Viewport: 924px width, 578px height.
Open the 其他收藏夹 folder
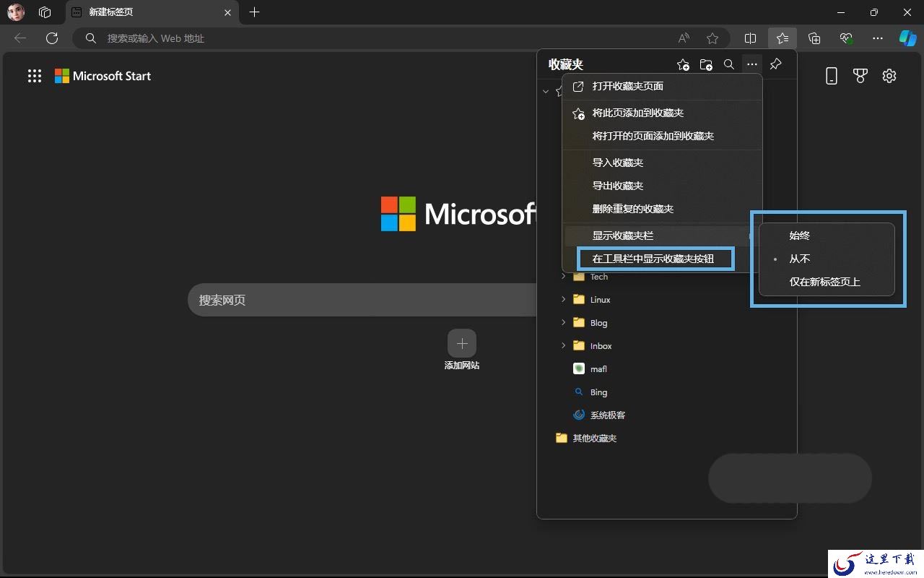pos(586,439)
